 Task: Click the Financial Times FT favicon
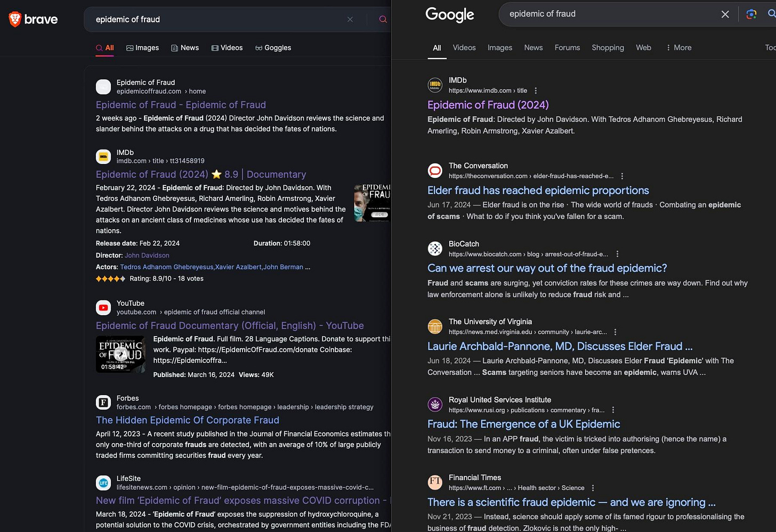click(x=435, y=482)
